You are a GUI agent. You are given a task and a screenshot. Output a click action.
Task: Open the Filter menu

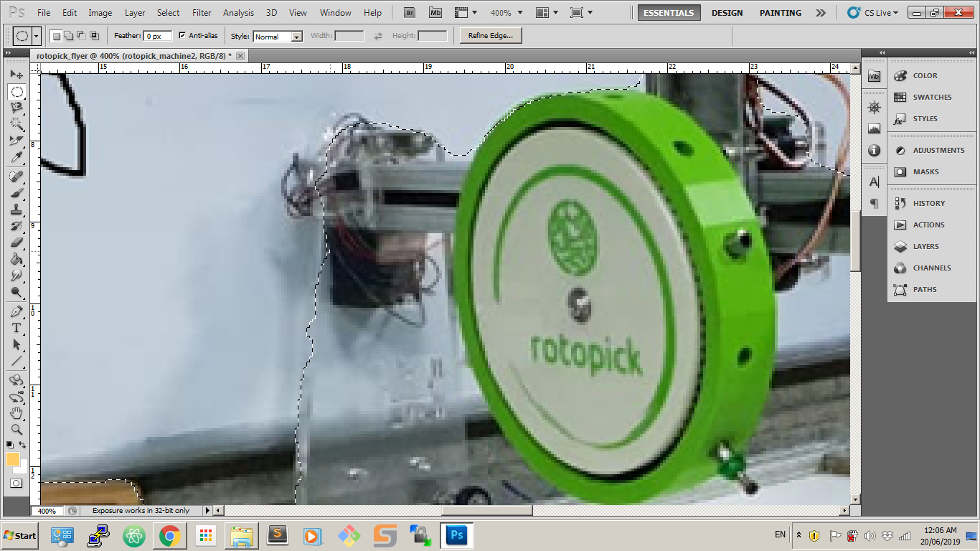click(202, 13)
